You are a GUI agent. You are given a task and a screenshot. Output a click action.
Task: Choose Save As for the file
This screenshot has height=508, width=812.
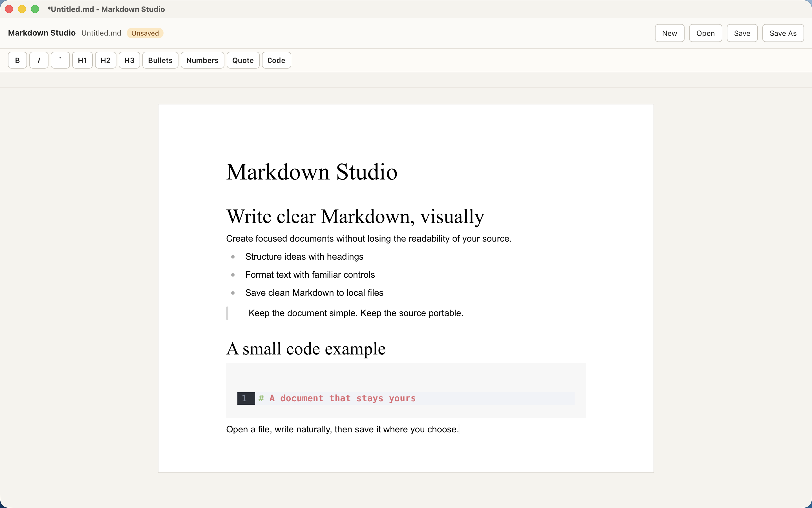(783, 33)
